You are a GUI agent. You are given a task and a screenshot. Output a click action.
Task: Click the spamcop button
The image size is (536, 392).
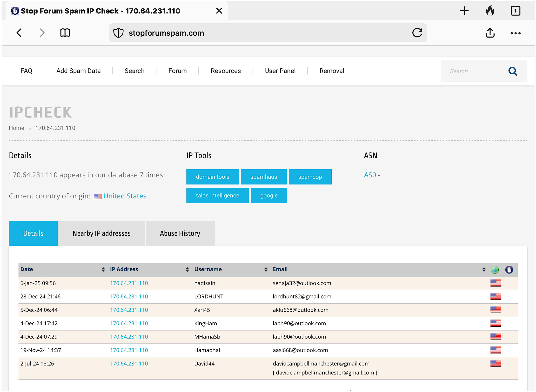tap(310, 177)
